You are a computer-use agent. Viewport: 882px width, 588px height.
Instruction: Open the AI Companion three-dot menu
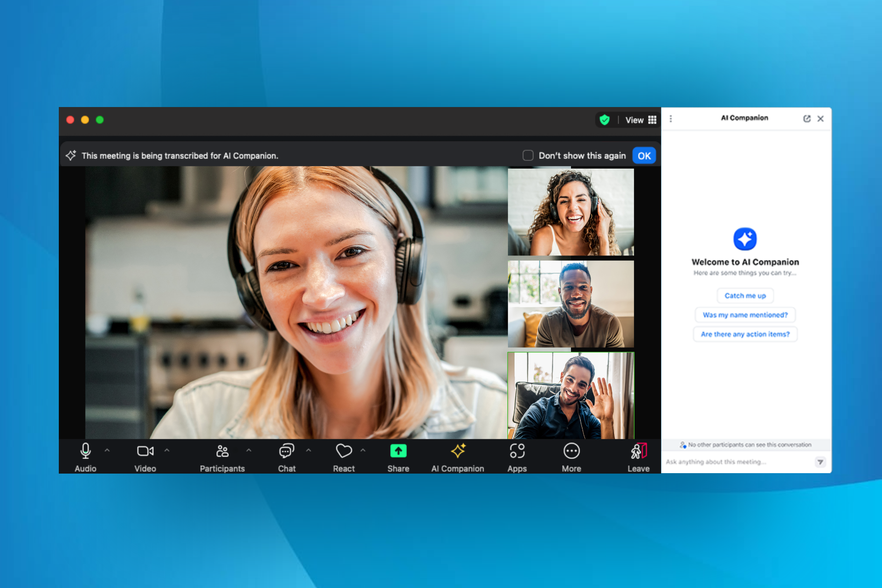click(x=671, y=119)
